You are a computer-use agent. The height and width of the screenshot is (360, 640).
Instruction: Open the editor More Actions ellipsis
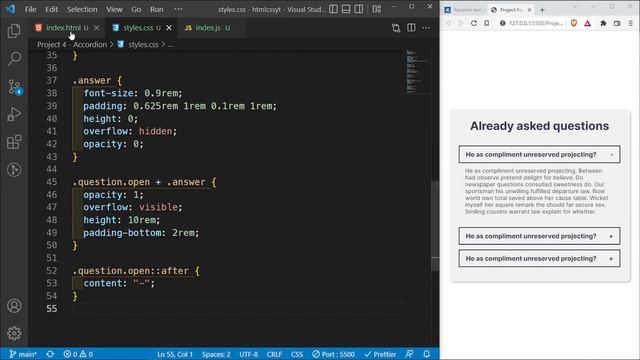point(426,28)
